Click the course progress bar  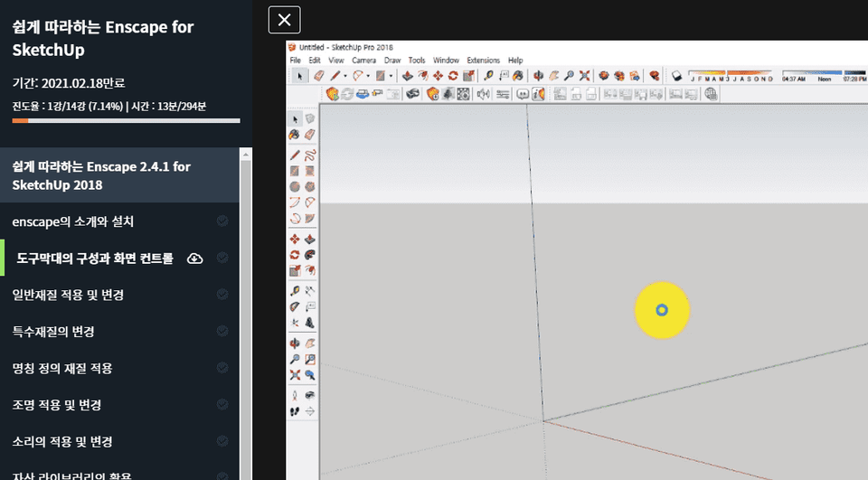click(127, 120)
